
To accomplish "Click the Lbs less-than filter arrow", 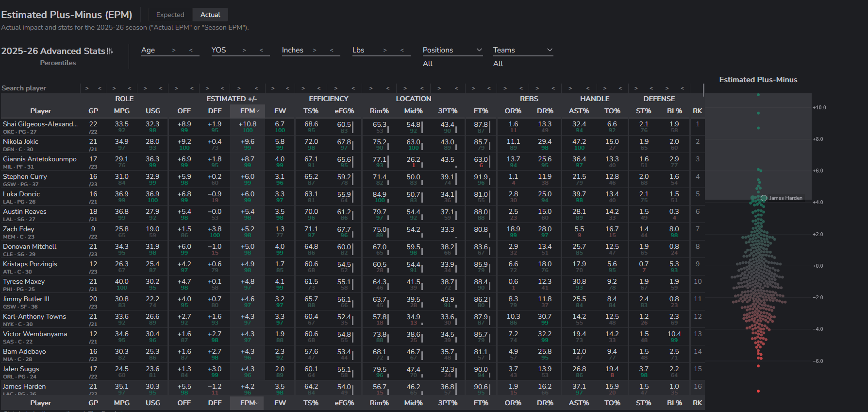I will [402, 50].
